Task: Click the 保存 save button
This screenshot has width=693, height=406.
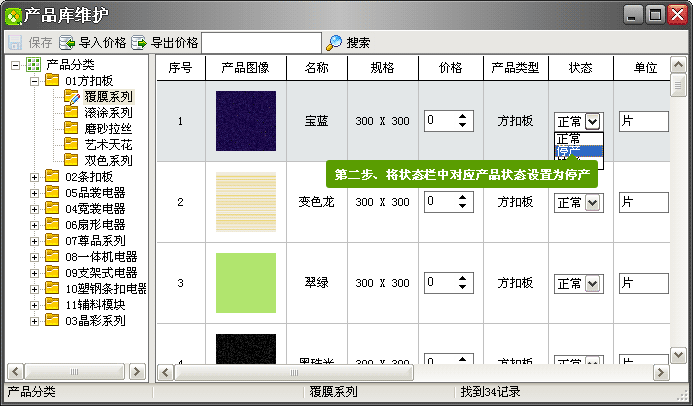Action: point(31,43)
